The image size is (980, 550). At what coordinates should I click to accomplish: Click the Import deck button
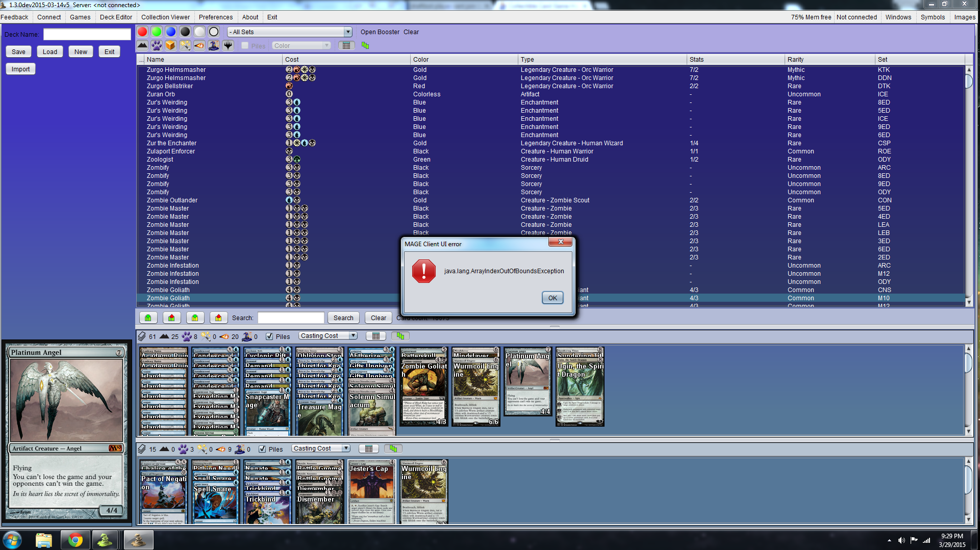point(20,69)
